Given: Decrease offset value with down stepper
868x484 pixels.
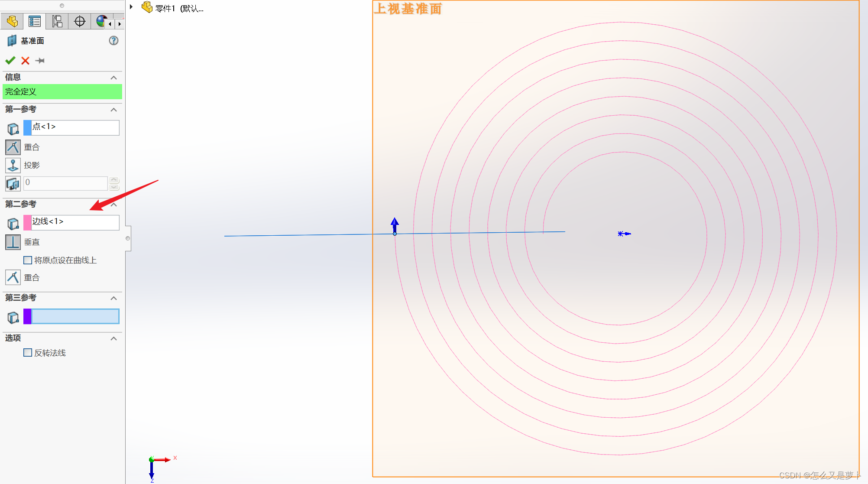Looking at the screenshot, I should (114, 187).
